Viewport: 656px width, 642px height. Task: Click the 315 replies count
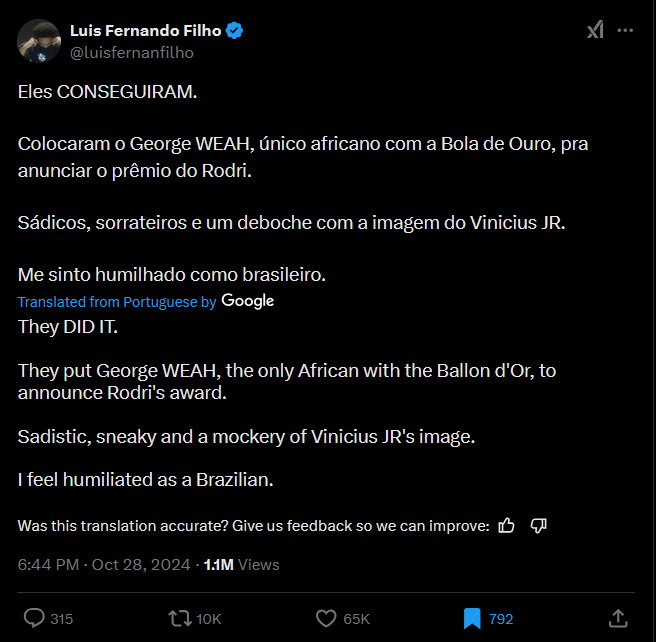coord(61,619)
